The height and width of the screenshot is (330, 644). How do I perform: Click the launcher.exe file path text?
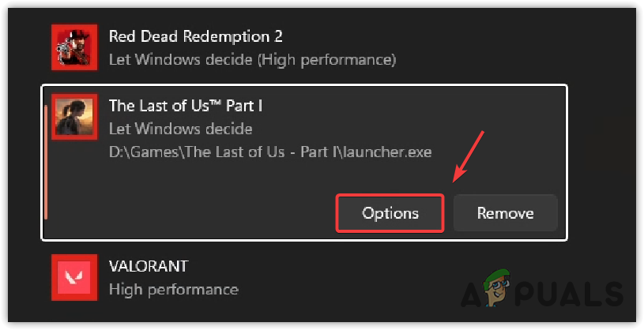coord(269,152)
